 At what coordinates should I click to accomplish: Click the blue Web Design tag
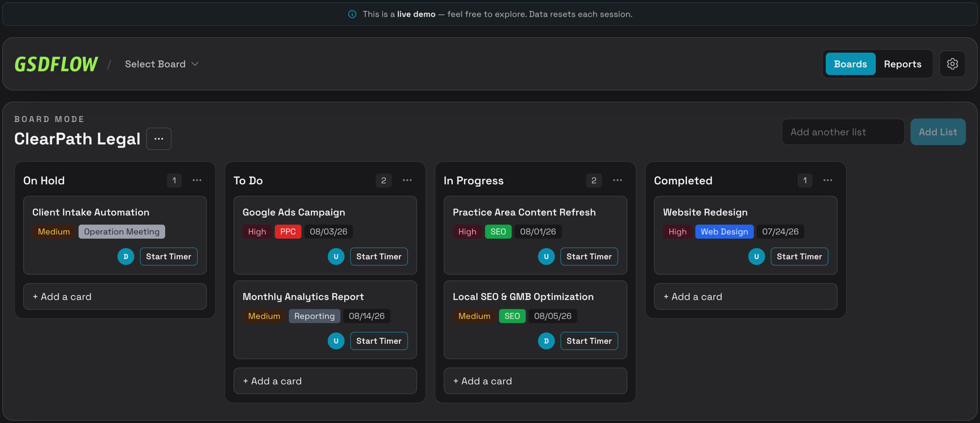coord(724,232)
